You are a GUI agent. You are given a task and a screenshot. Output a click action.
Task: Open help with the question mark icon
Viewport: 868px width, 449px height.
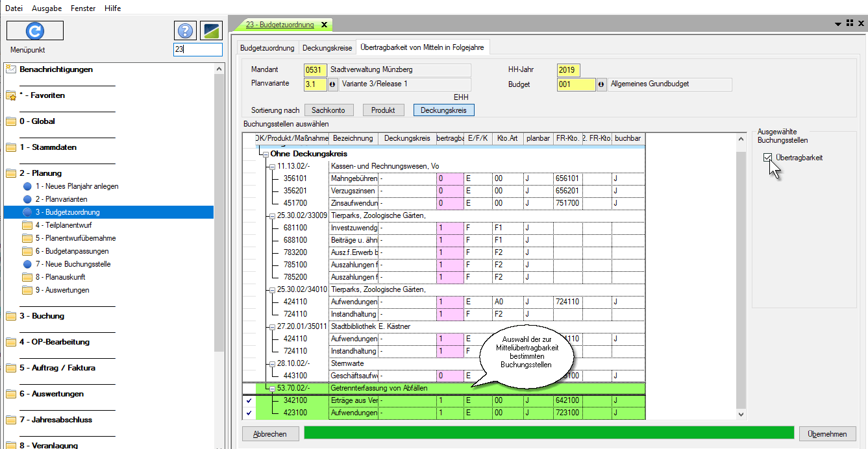[185, 30]
